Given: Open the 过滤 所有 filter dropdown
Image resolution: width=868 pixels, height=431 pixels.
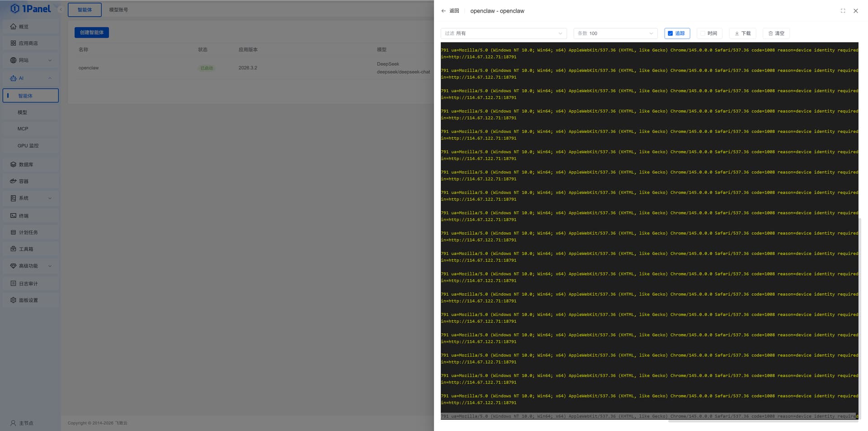Looking at the screenshot, I should coord(503,33).
